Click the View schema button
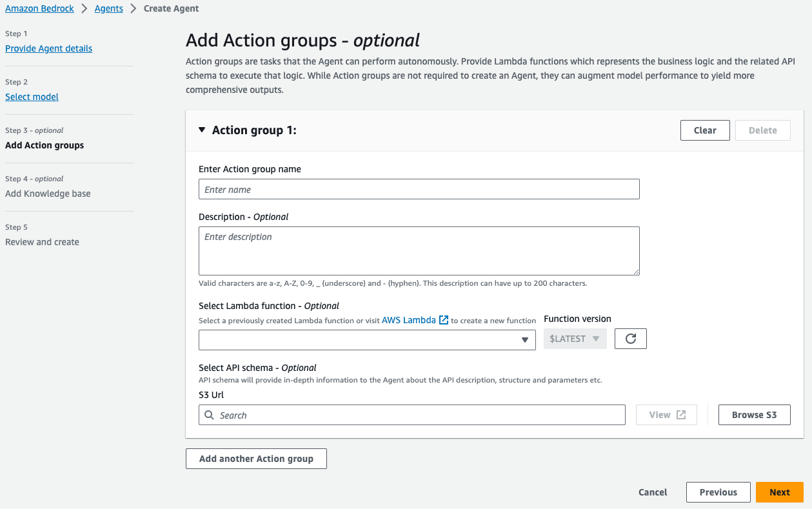The image size is (812, 509). pos(666,415)
